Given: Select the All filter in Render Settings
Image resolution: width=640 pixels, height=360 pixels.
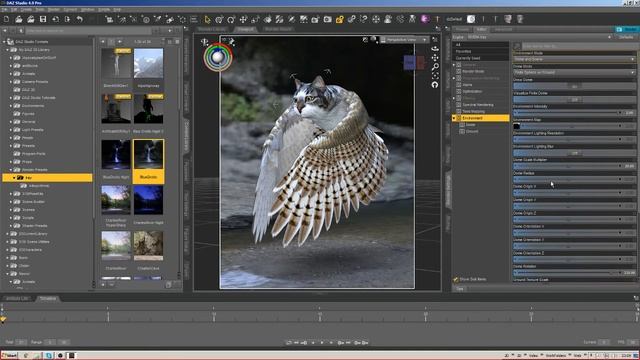Looking at the screenshot, I should click(x=481, y=44).
